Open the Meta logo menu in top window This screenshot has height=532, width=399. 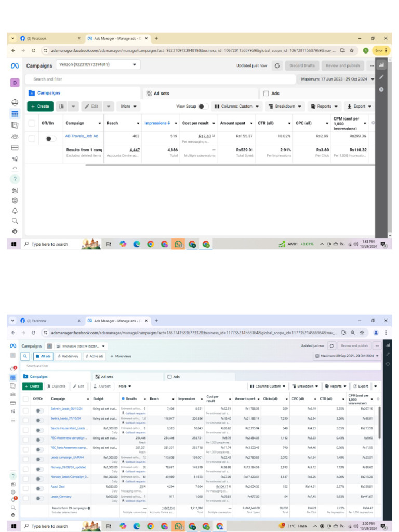click(15, 66)
